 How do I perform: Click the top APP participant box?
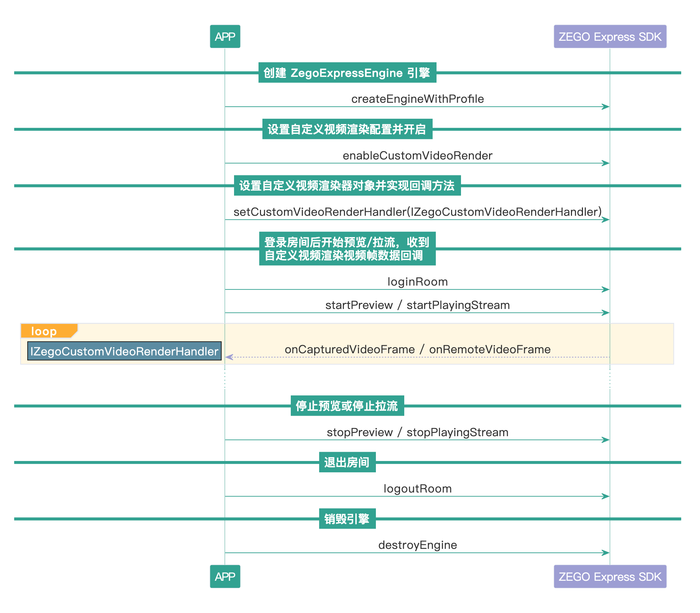[x=225, y=36]
